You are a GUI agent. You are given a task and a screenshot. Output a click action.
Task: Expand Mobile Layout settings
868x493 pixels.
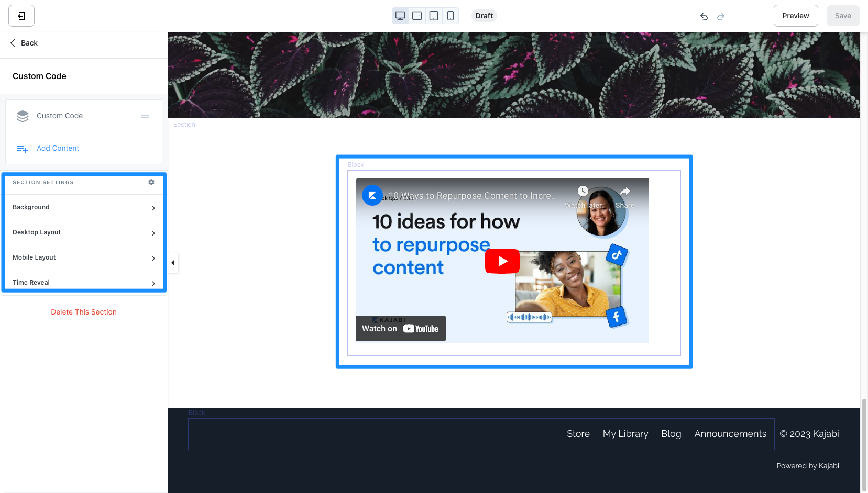(x=84, y=257)
